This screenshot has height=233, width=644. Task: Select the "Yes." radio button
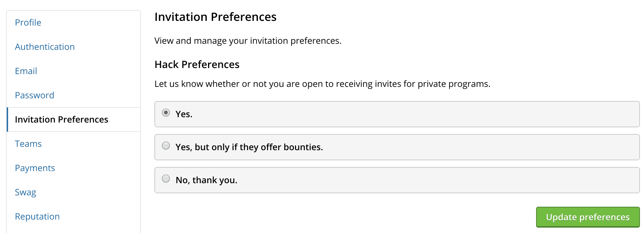pos(166,112)
